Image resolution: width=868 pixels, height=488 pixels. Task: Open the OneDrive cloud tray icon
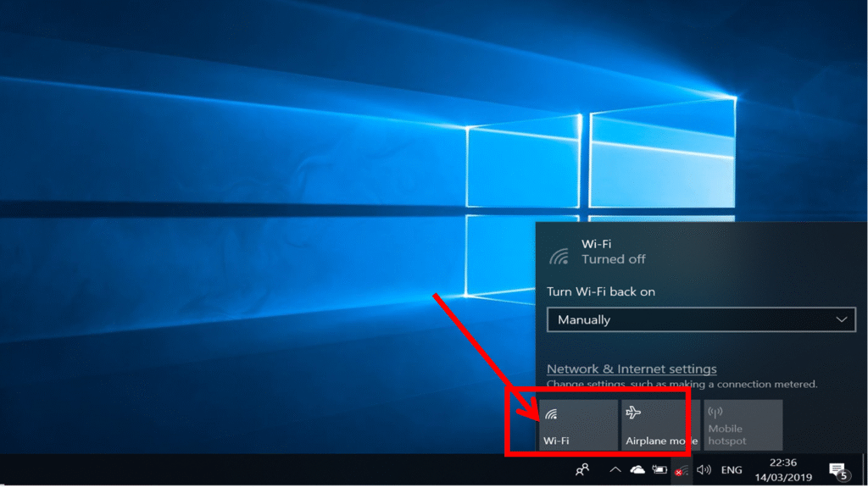(x=637, y=469)
